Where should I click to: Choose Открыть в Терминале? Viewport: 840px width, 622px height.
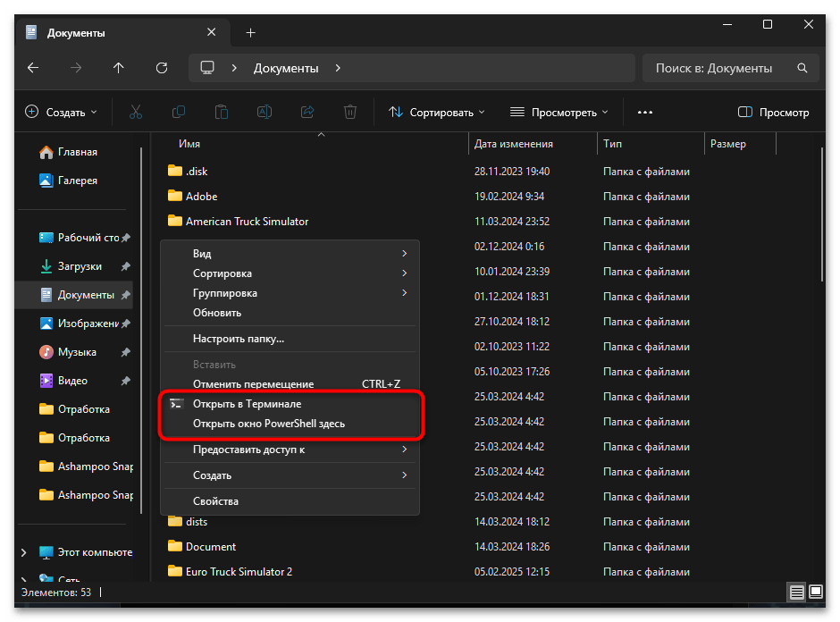click(290, 404)
